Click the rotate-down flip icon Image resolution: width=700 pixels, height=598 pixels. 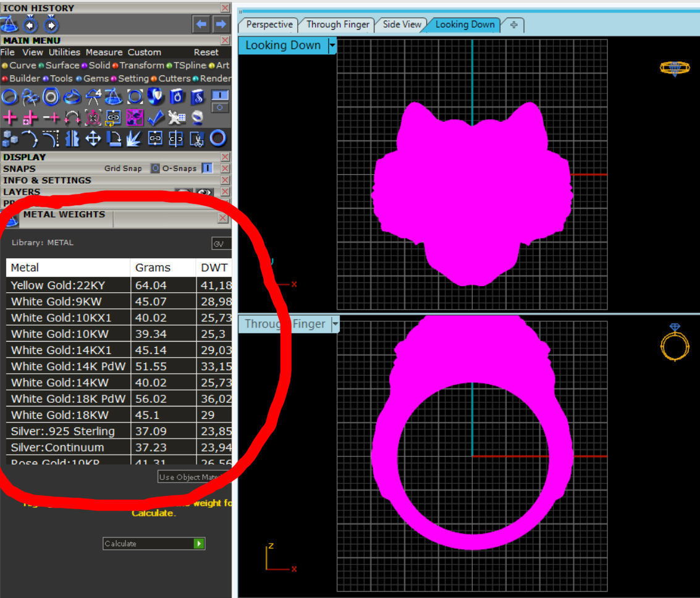point(114,139)
